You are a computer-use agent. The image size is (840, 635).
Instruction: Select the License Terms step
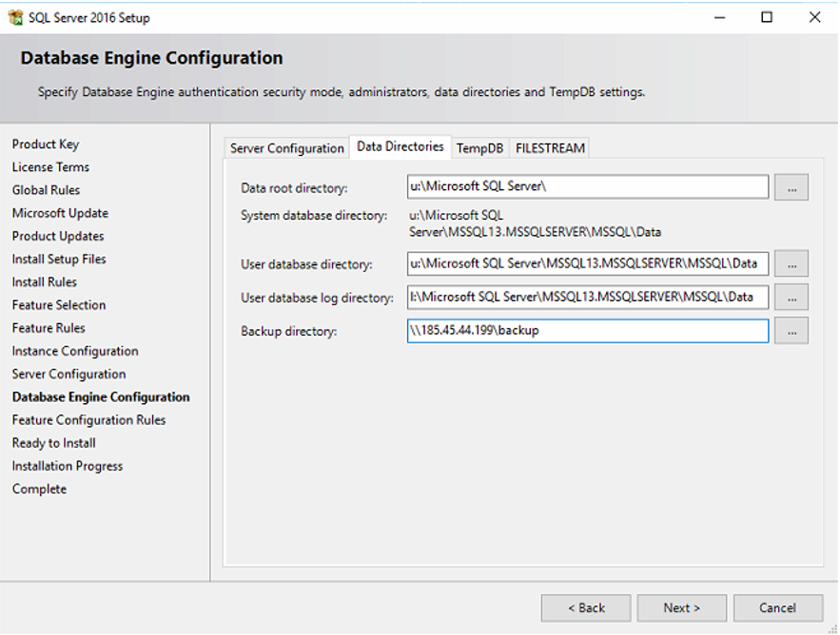[50, 167]
